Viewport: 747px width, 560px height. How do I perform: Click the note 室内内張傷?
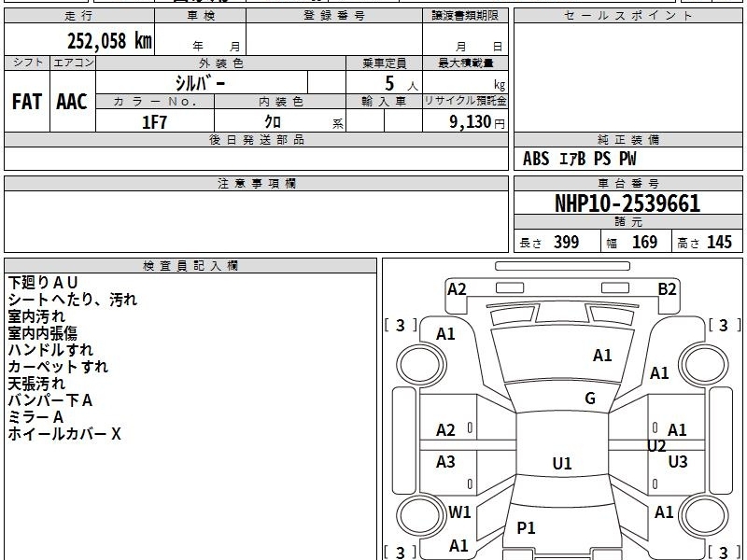click(x=42, y=333)
